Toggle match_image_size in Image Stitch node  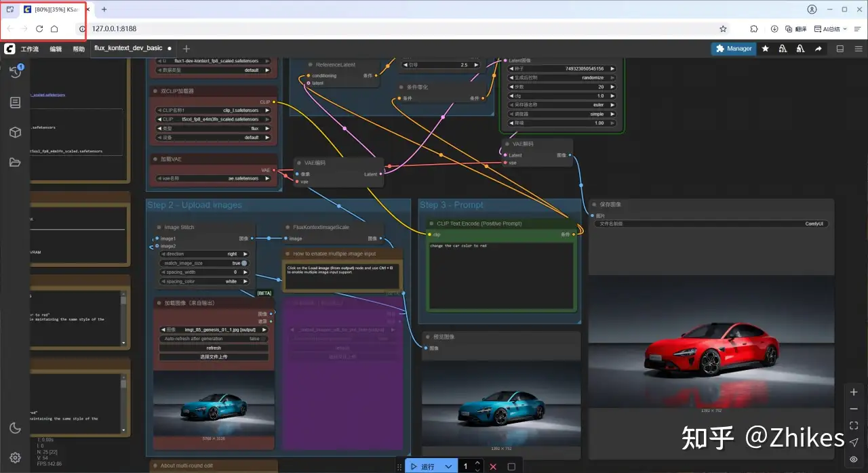point(243,263)
